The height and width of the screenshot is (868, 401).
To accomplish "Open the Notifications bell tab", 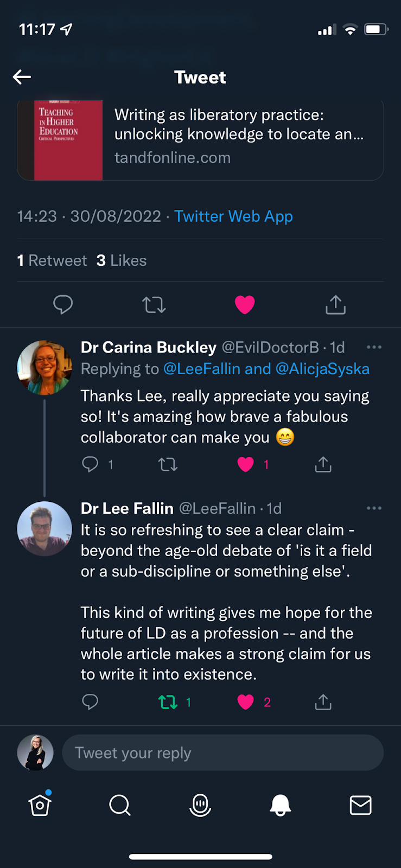I will pyautogui.click(x=281, y=805).
